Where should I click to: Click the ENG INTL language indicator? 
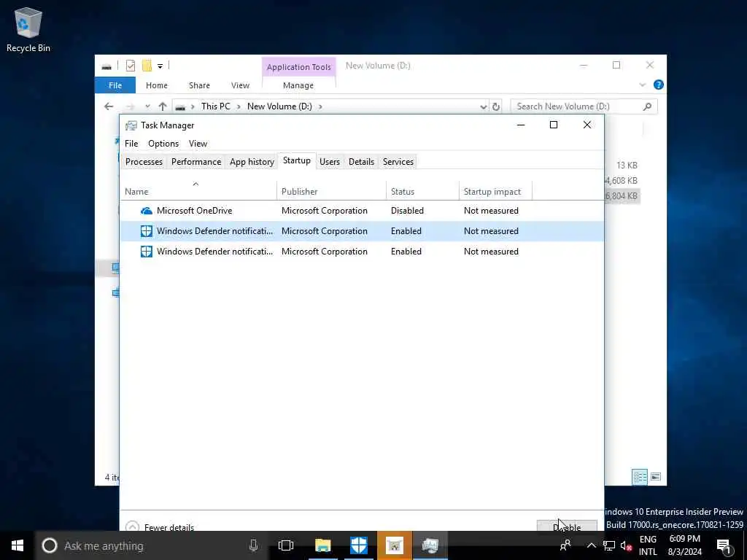[x=648, y=545]
